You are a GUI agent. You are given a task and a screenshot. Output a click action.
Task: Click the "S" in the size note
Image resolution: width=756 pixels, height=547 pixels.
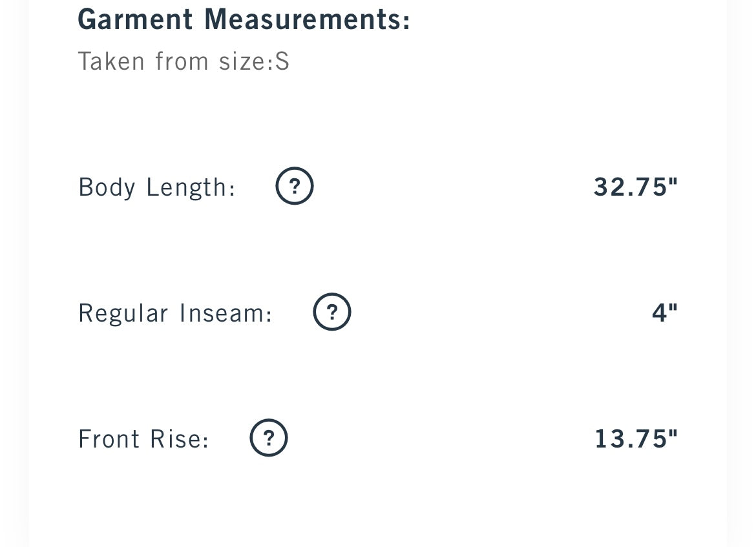[x=282, y=61]
